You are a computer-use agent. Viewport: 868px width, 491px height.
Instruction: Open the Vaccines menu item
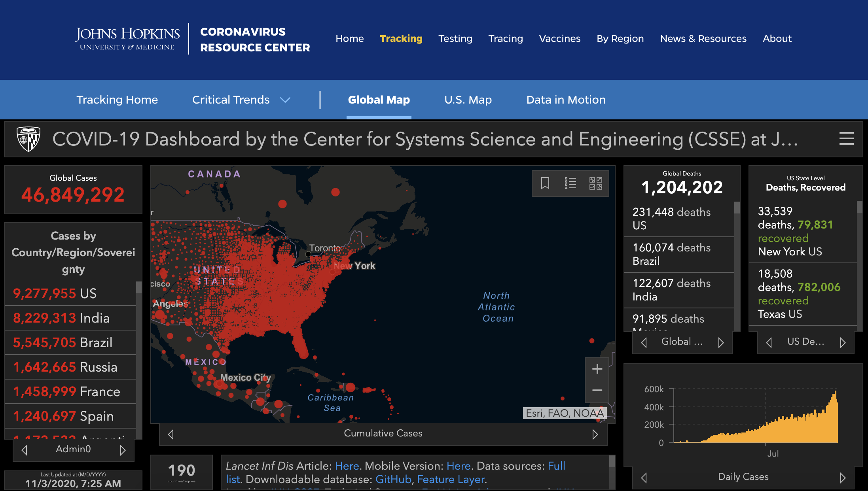(559, 38)
